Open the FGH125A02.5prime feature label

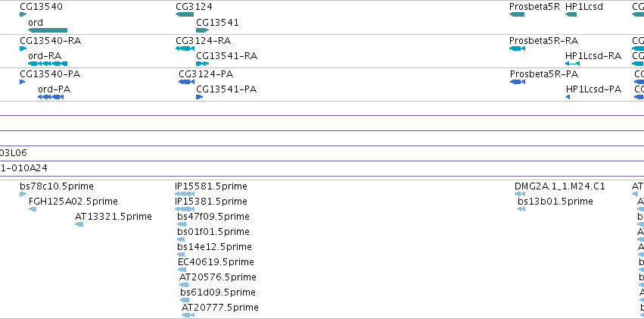coord(73,202)
